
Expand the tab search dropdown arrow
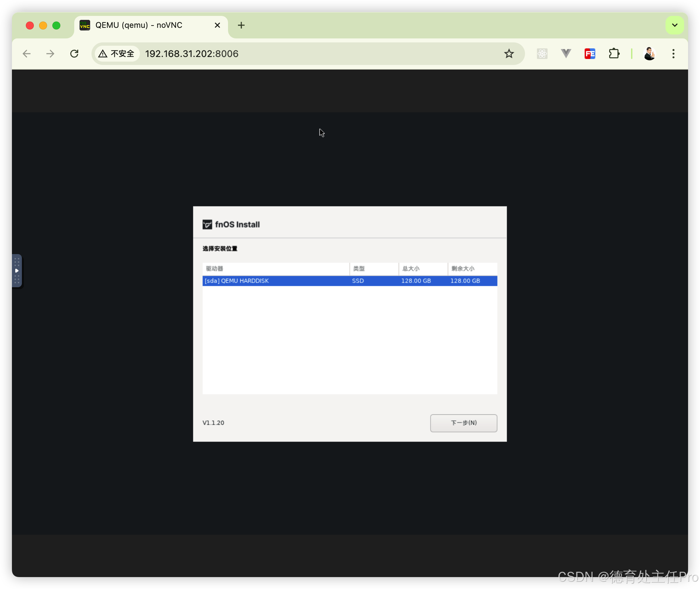coord(674,25)
